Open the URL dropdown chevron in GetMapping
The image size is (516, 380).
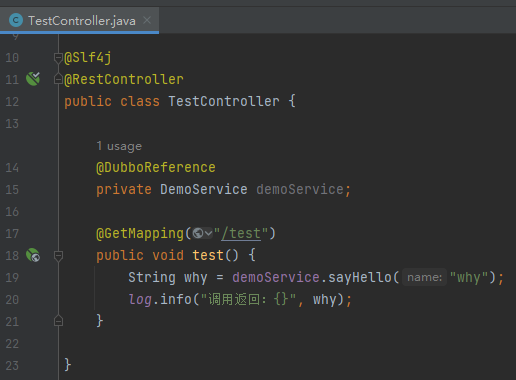[208, 233]
